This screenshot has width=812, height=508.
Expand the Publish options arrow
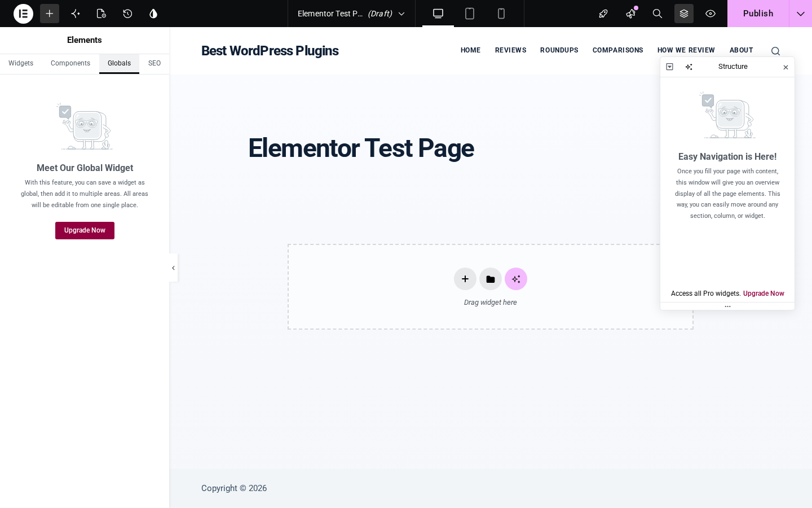tap(801, 14)
